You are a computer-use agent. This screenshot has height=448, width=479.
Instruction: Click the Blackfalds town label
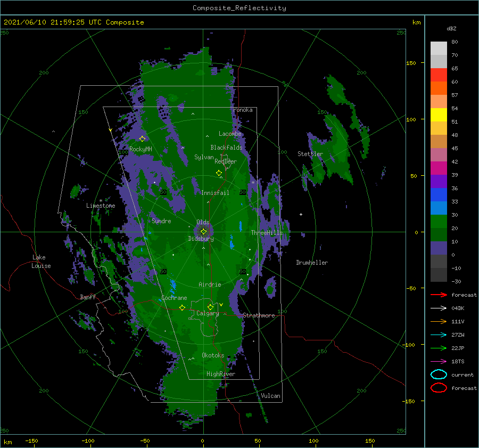[226, 148]
